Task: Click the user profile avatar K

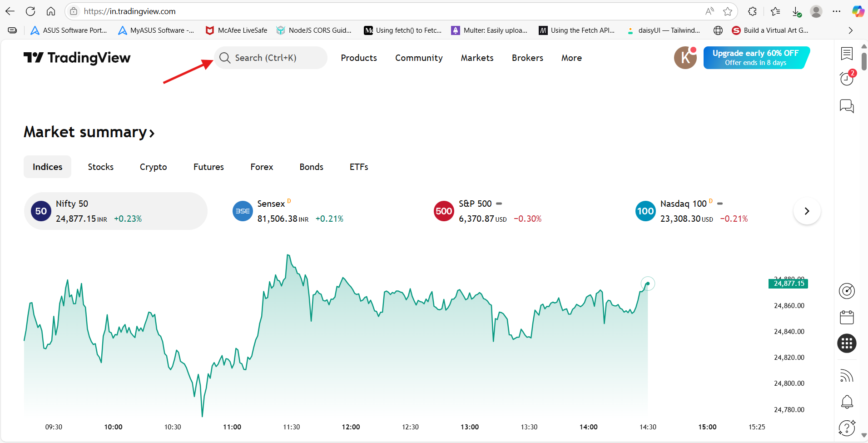Action: click(685, 58)
